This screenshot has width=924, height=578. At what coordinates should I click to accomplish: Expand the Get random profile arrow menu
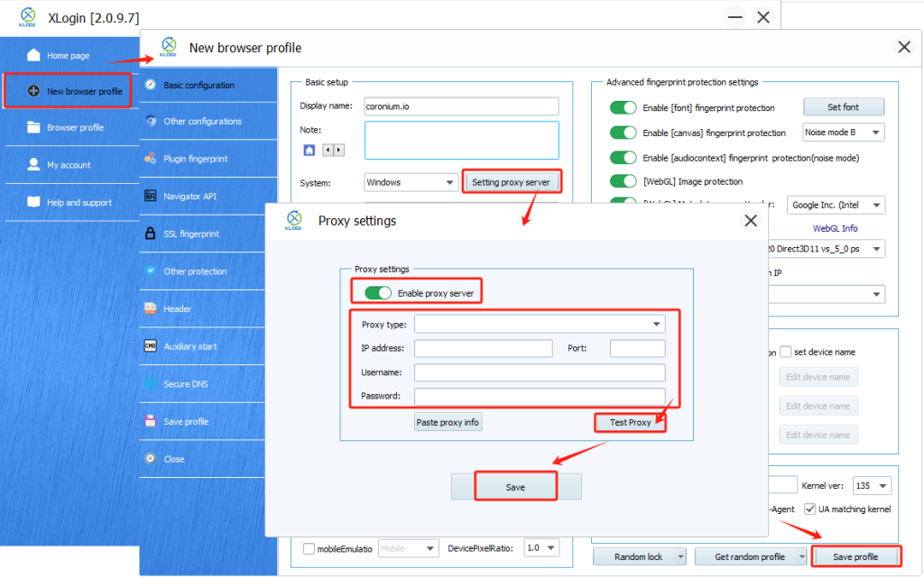[x=801, y=557]
